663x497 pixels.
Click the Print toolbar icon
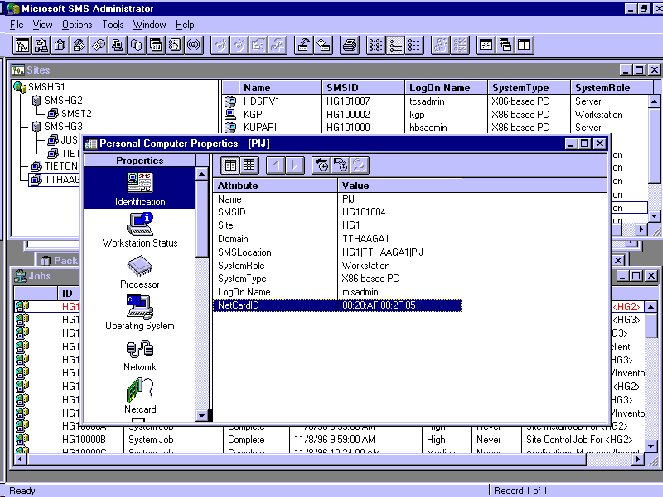[x=350, y=45]
